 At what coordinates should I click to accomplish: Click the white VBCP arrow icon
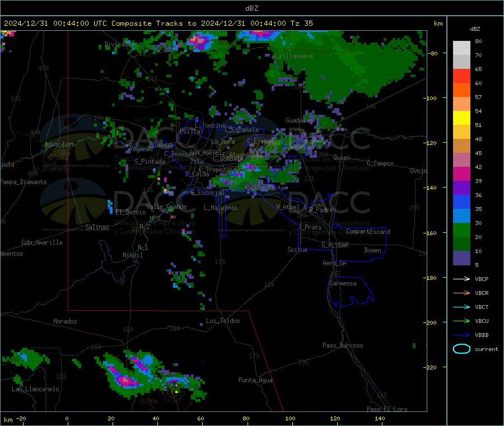click(461, 279)
